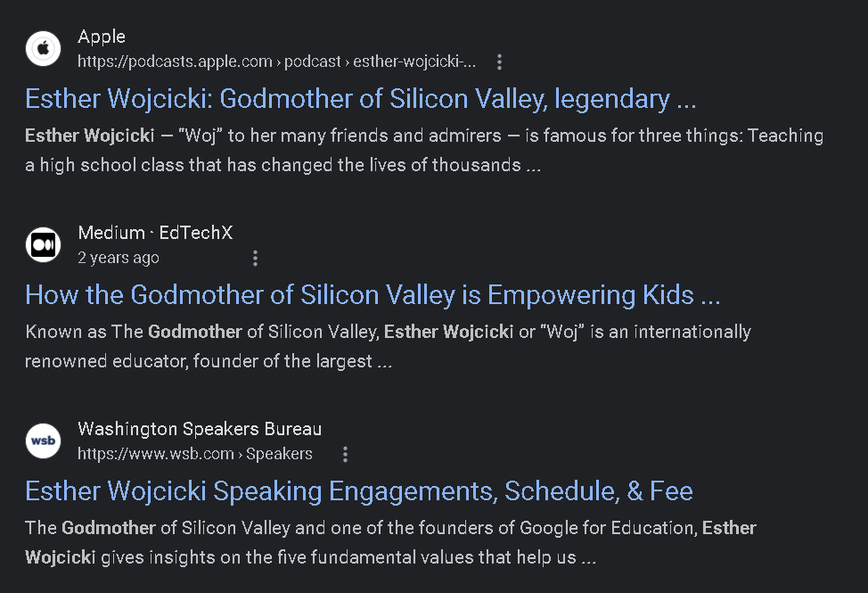
Task: Click the snippet starting 'Esther Wojcicki — "Woj"'
Action: tap(423, 150)
